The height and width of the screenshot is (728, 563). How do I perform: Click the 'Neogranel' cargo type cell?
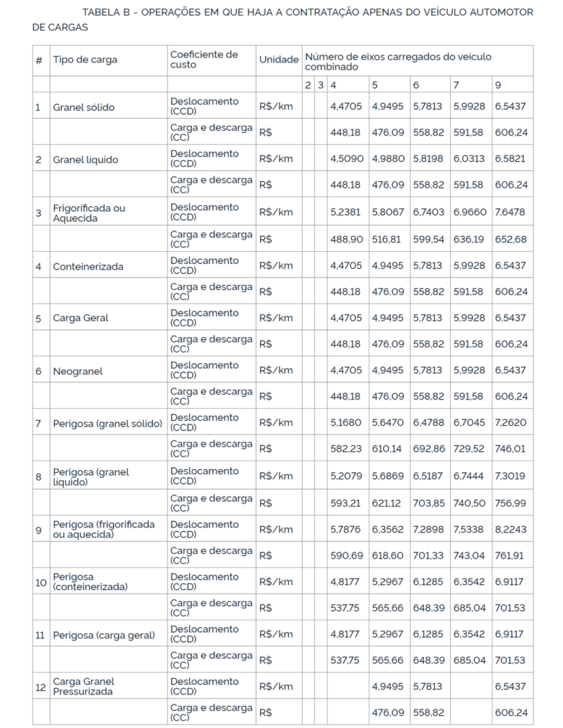coord(77,370)
